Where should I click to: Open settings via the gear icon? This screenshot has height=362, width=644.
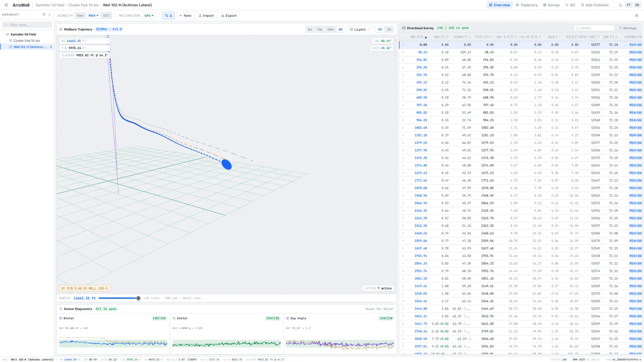coord(636,15)
